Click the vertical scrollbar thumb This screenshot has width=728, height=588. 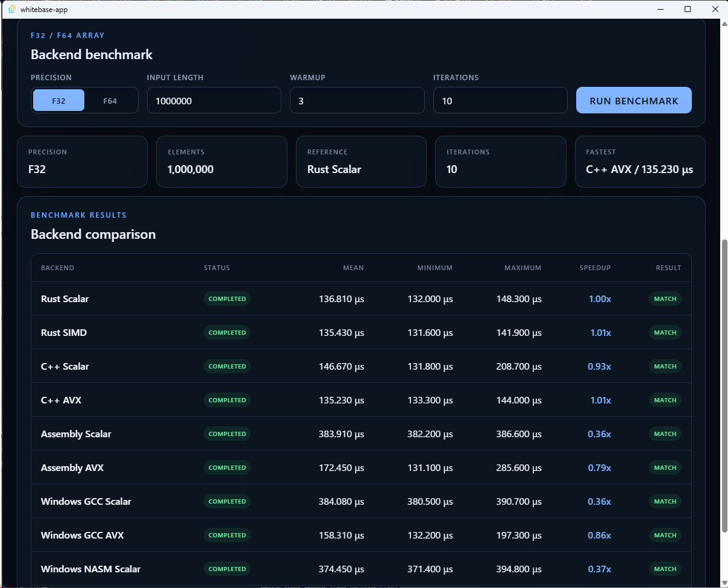point(724,386)
